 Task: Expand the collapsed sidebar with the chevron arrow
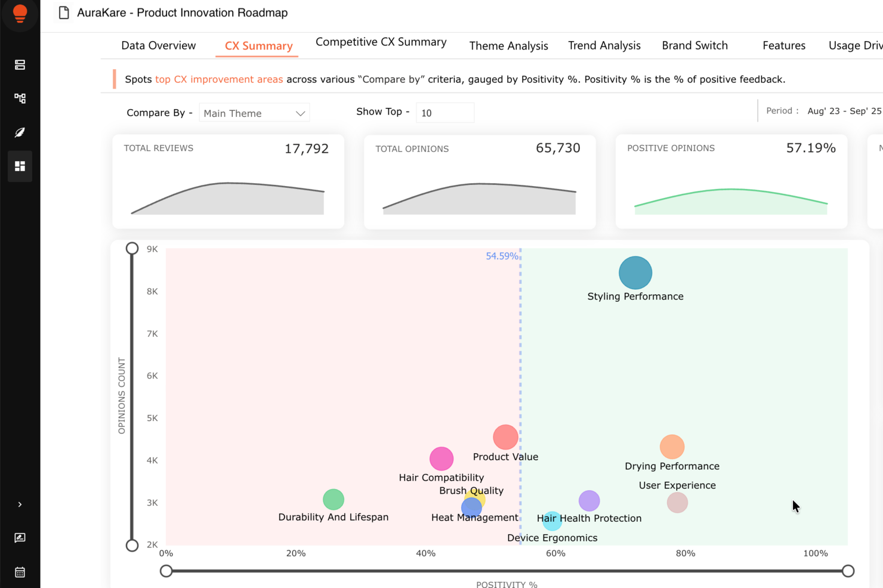(20, 504)
